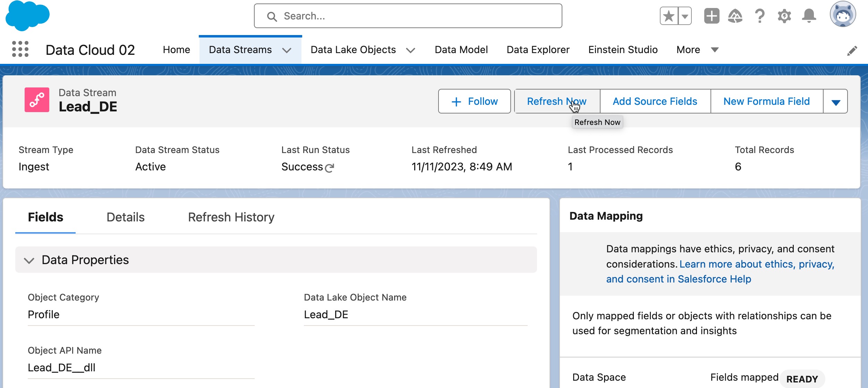Click the Last Processed Records value 1
Image resolution: width=868 pixels, height=388 pixels.
[570, 167]
